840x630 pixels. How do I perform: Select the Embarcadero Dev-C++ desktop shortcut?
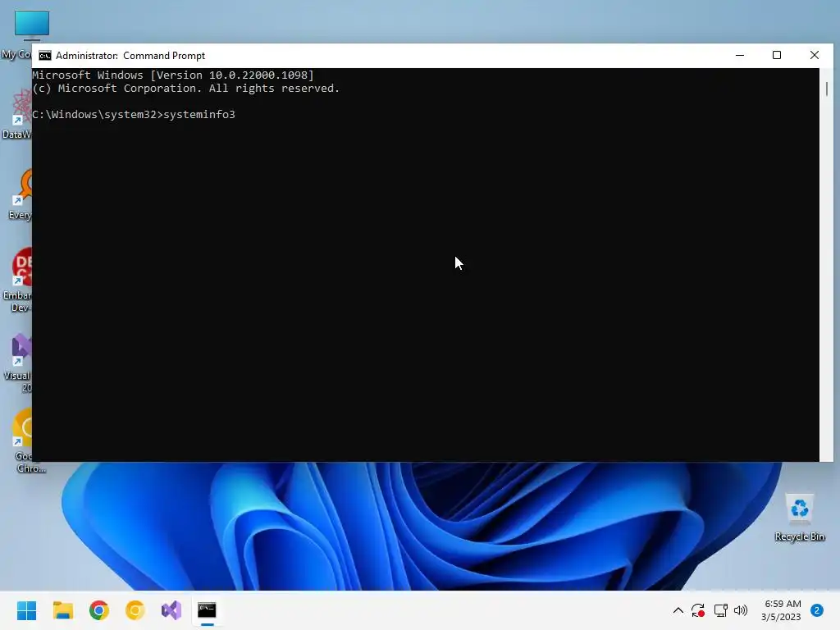(18, 280)
